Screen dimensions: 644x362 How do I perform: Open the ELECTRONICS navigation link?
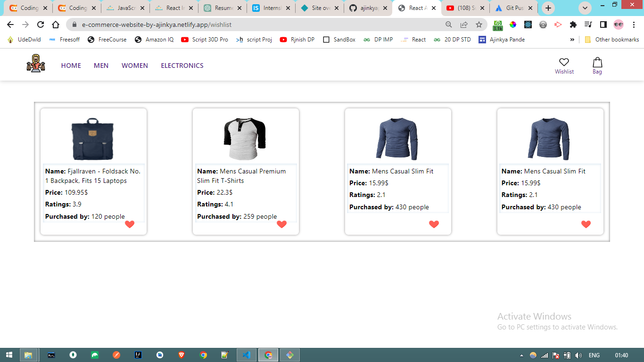coord(182,66)
